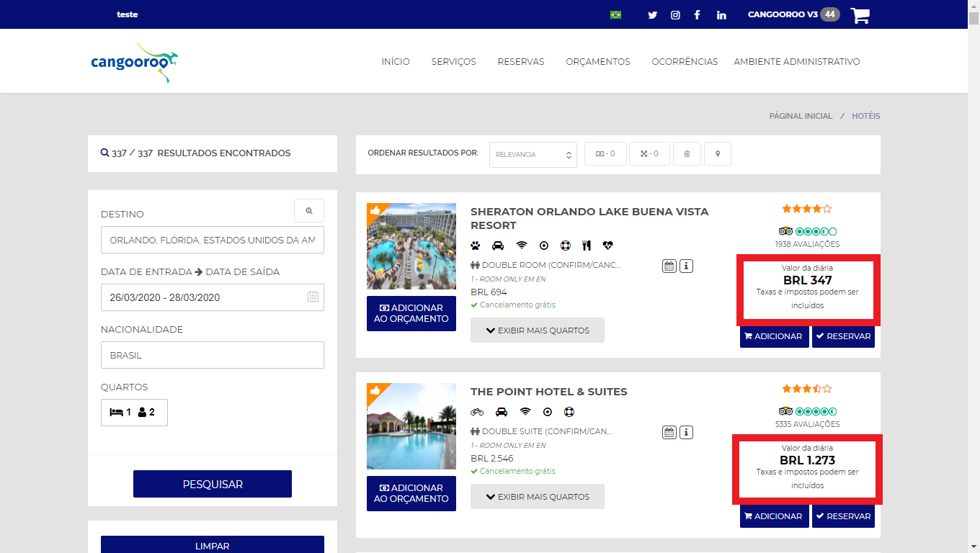Click Sheraton four-star rating
Viewport: 980px width, 553px height.
(807, 209)
